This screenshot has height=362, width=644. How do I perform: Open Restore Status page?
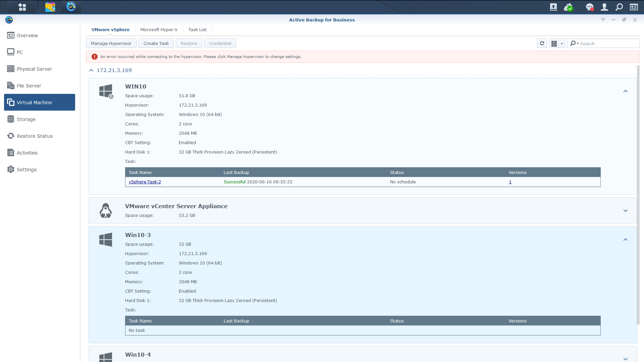coord(35,136)
